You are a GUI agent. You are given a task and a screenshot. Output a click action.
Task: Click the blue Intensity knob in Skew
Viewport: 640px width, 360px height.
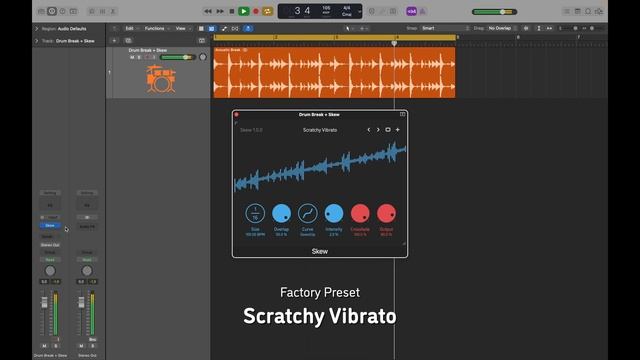point(334,213)
